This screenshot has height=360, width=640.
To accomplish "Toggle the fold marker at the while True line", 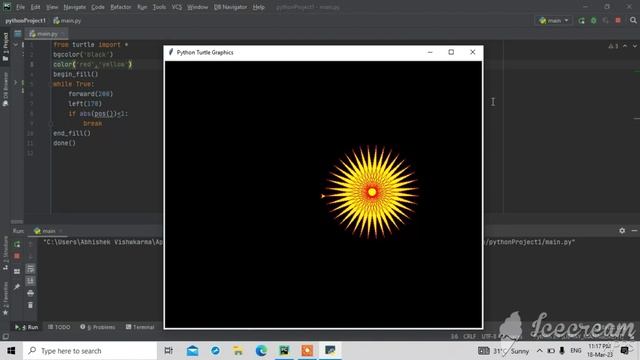I will point(16,83).
